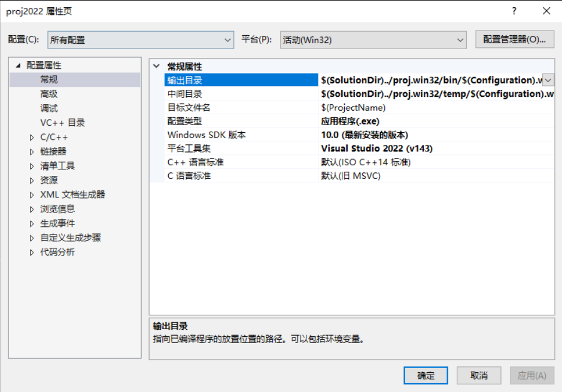Viewport: 562px width, 392px height.
Task: Open the 平台(P) dropdown showing 活动(Win32)
Action: click(373, 39)
